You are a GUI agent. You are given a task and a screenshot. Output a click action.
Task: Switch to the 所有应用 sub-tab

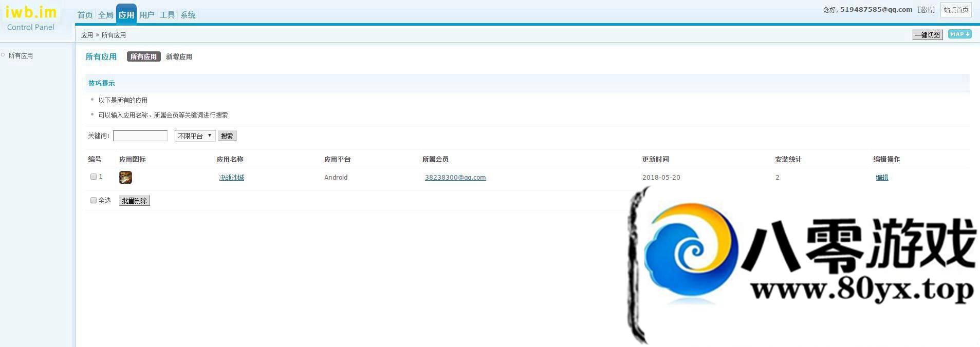[143, 56]
